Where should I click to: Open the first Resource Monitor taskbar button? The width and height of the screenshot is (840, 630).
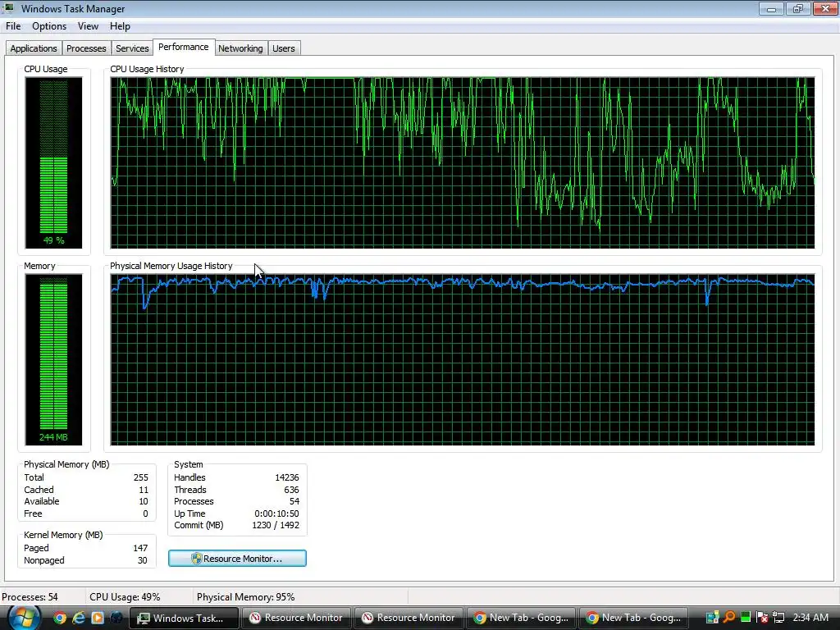click(296, 619)
